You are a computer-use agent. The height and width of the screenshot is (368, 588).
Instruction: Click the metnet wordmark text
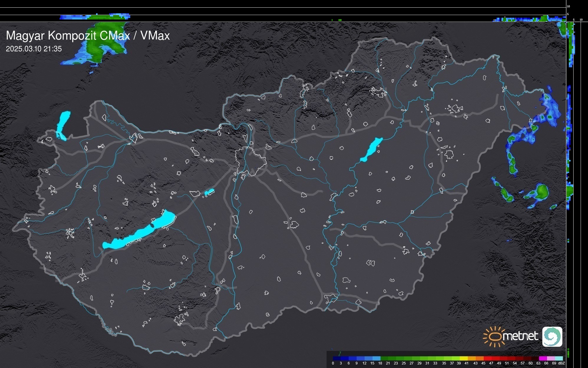tap(520, 336)
